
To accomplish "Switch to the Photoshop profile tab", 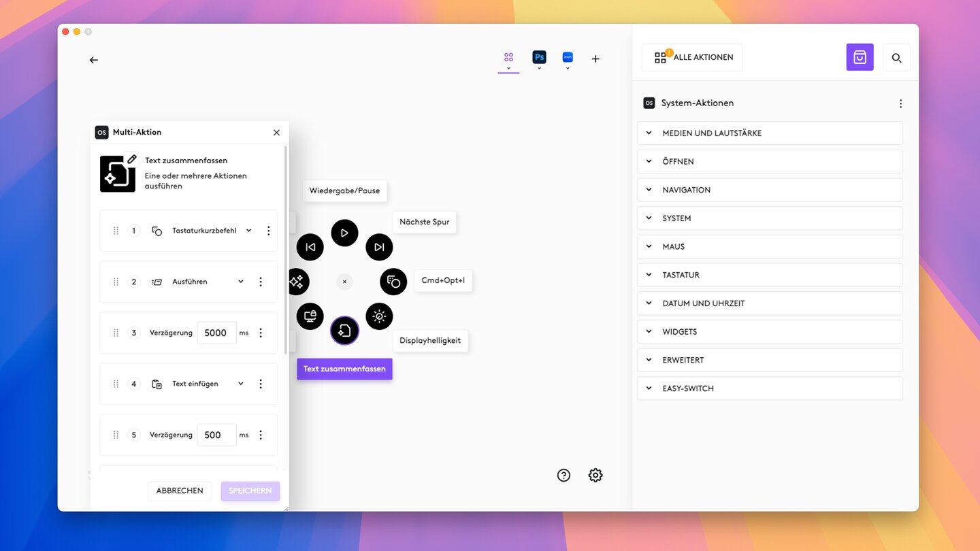I will tap(539, 58).
